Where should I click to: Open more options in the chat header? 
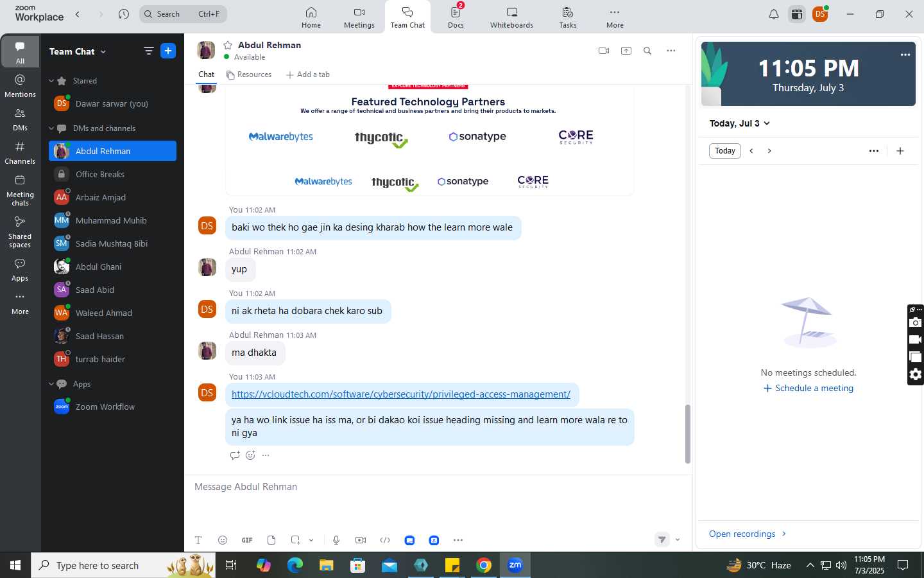tap(671, 51)
